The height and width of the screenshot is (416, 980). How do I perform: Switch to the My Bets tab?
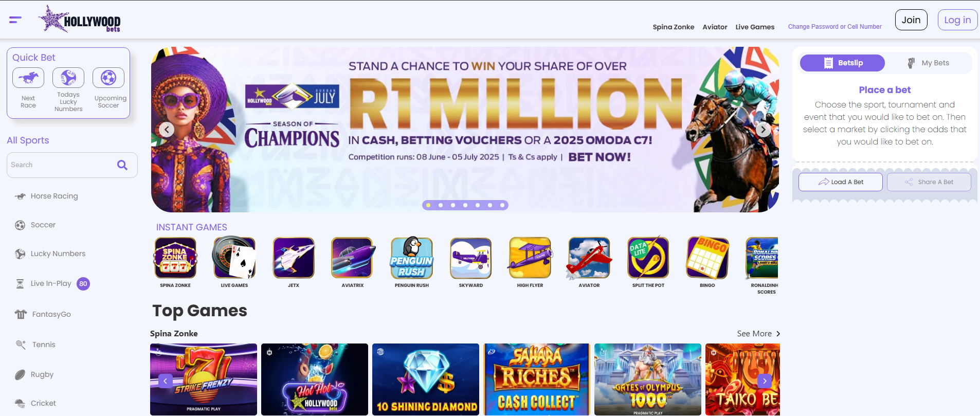click(929, 63)
